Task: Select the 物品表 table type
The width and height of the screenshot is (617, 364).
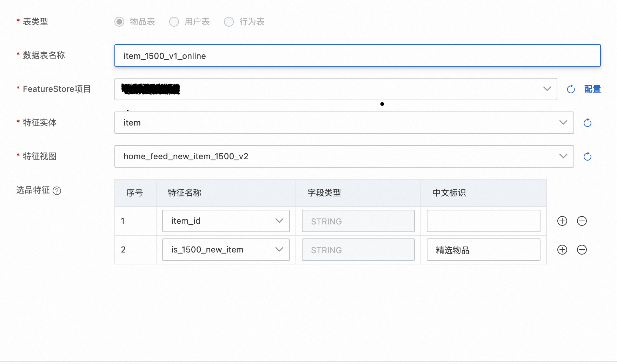Action: tap(119, 22)
